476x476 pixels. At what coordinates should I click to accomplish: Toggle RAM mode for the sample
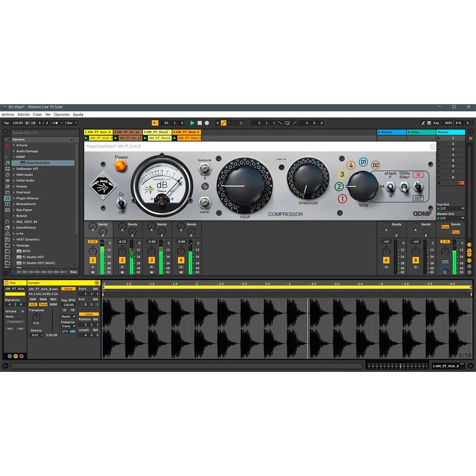(x=53, y=304)
